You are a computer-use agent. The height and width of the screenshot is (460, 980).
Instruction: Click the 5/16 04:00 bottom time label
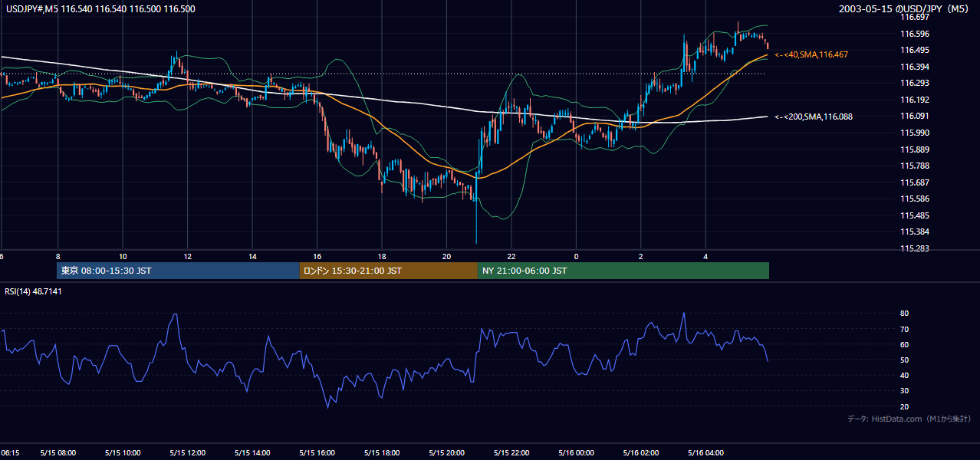[705, 453]
